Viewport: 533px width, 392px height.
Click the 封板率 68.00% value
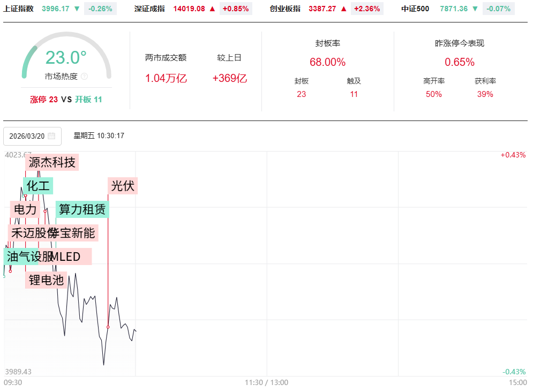coord(327,62)
